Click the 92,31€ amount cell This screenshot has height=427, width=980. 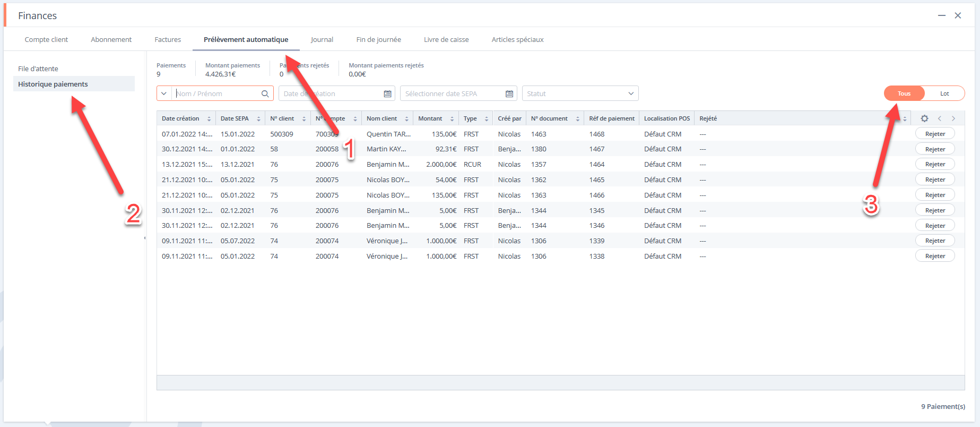[446, 149]
